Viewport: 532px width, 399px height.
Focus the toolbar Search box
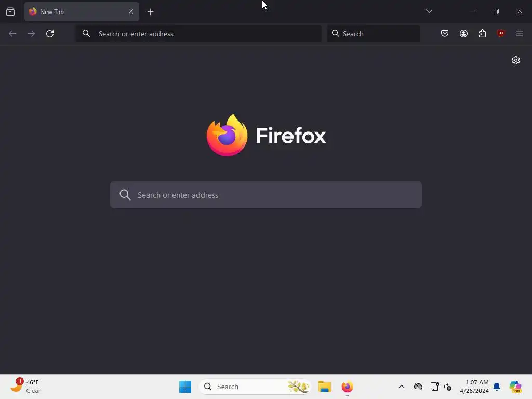tap(373, 34)
